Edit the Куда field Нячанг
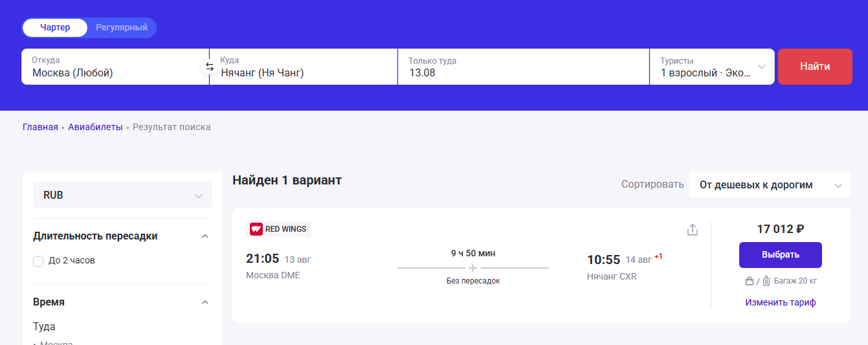 (x=304, y=67)
